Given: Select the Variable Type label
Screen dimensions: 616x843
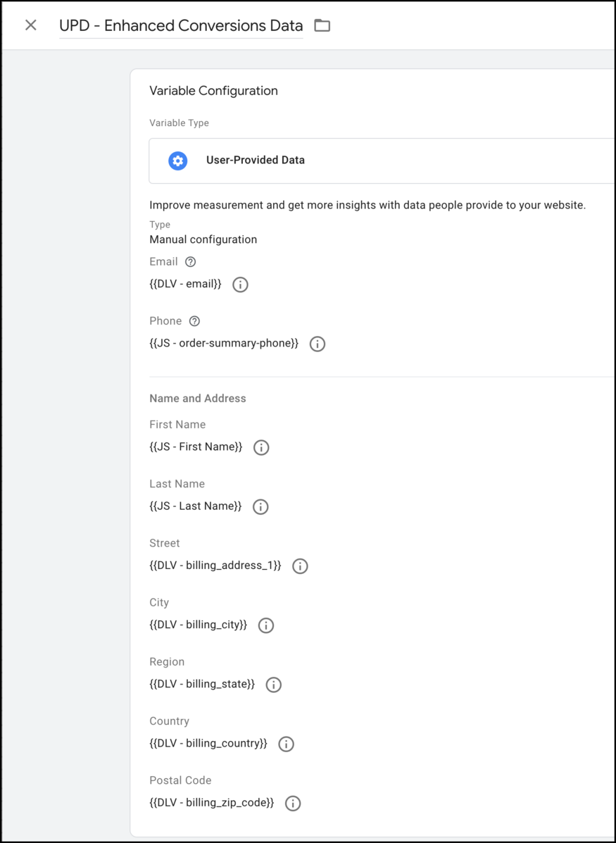Looking at the screenshot, I should [179, 123].
